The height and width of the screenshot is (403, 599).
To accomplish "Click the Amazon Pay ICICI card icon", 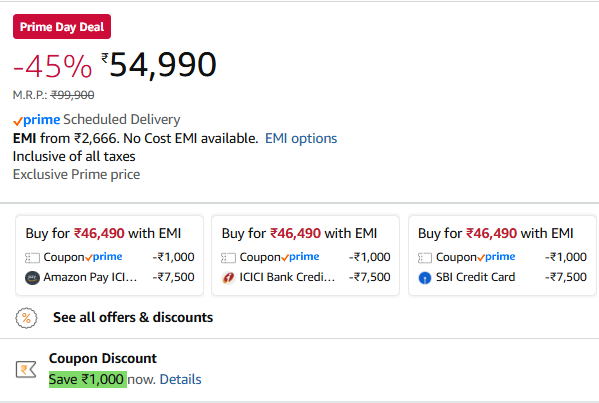I will (x=32, y=278).
